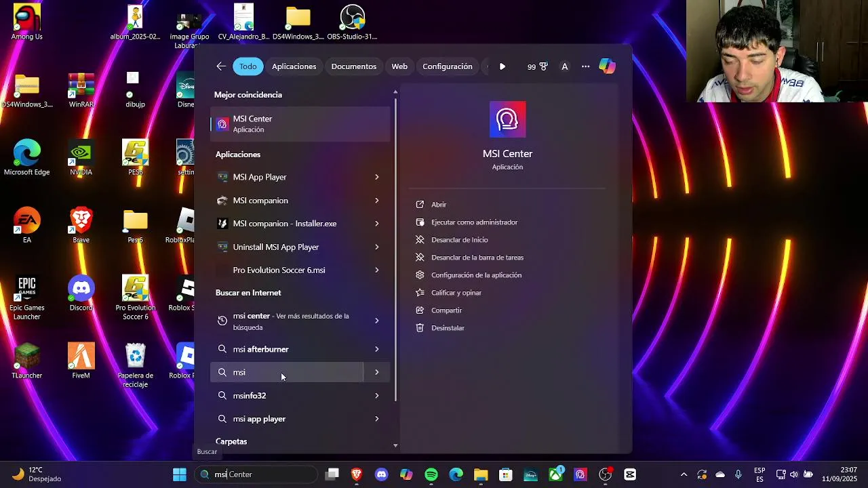Select the Todo filter tab
868x488 pixels.
[248, 66]
